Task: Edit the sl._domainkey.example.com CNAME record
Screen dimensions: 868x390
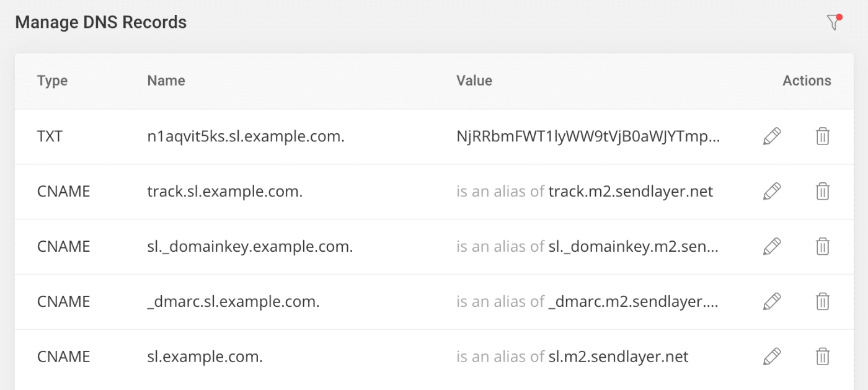Action: pyautogui.click(x=771, y=246)
